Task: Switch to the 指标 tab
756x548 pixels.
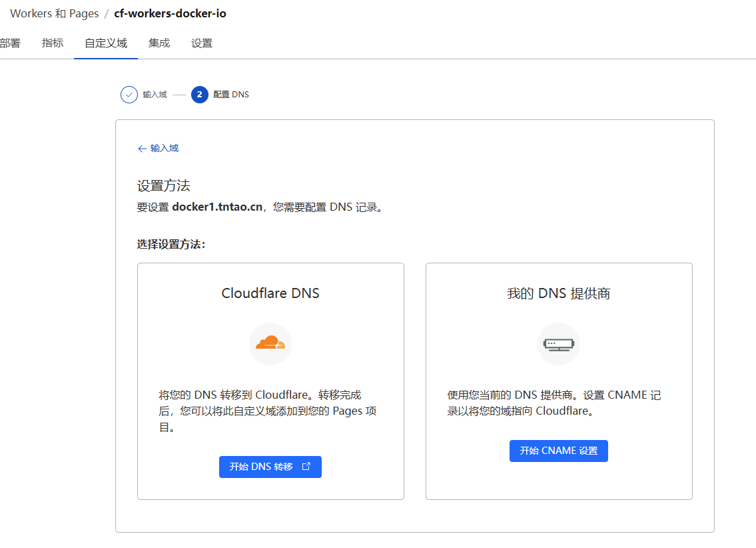Action: (53, 43)
